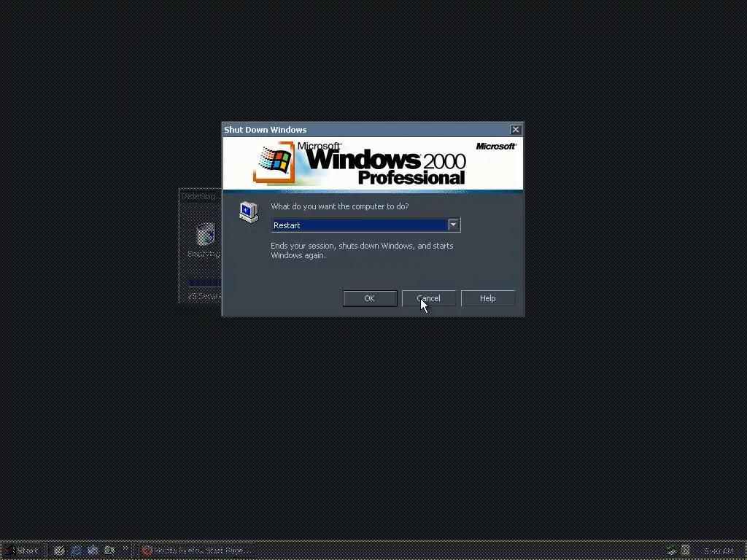Click the recycle bin icon in Deleting window

tap(205, 234)
